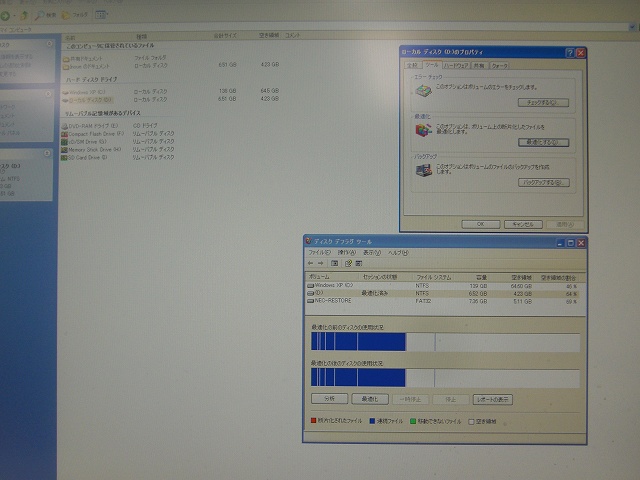
Task: Click the 最適化する defragment button in Properties
Action: pos(543,142)
